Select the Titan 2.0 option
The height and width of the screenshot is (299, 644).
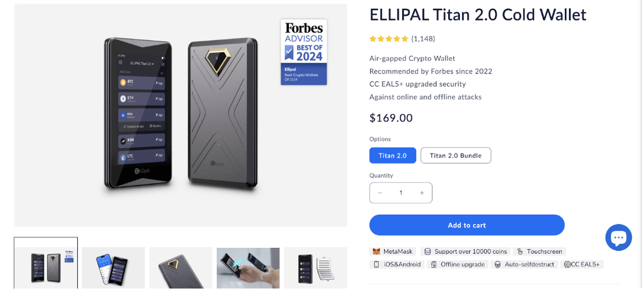coord(393,155)
